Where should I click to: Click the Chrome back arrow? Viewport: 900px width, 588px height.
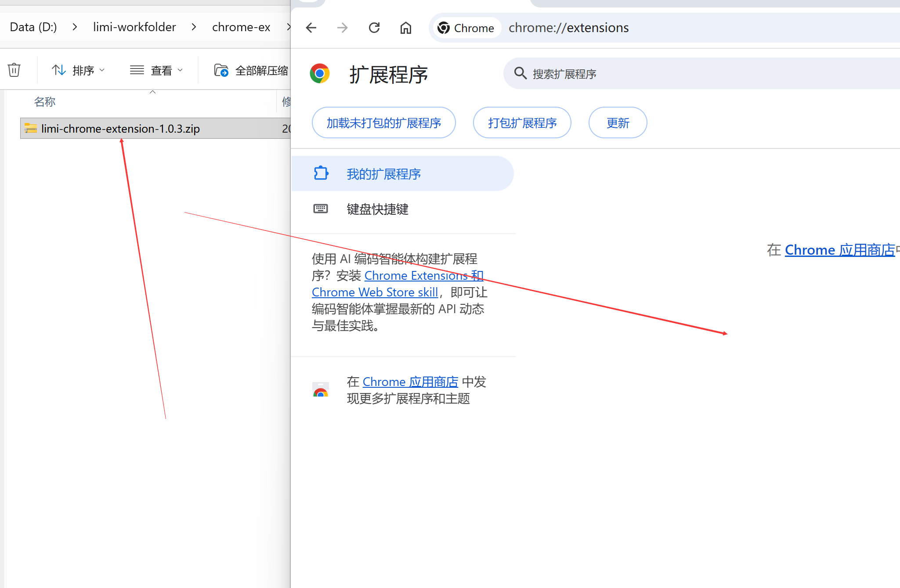311,28
